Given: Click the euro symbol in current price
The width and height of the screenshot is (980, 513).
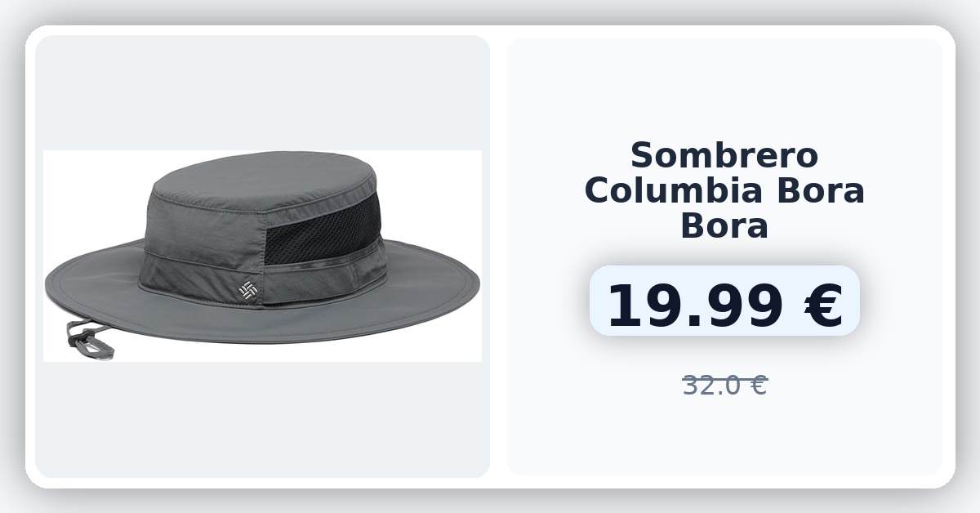Looking at the screenshot, I should [x=823, y=306].
